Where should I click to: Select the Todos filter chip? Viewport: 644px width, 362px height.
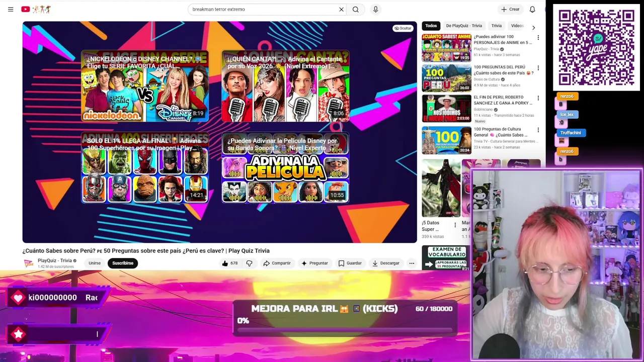click(x=431, y=26)
